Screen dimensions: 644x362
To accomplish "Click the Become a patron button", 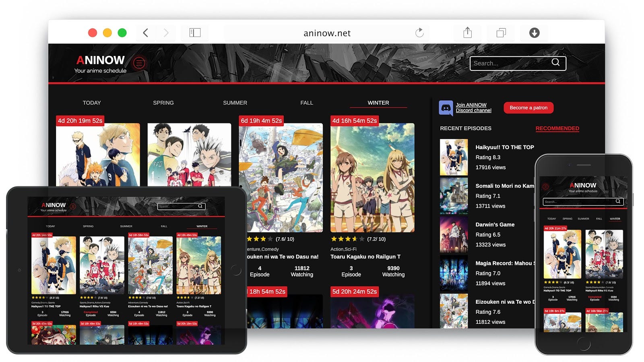I will coord(528,108).
